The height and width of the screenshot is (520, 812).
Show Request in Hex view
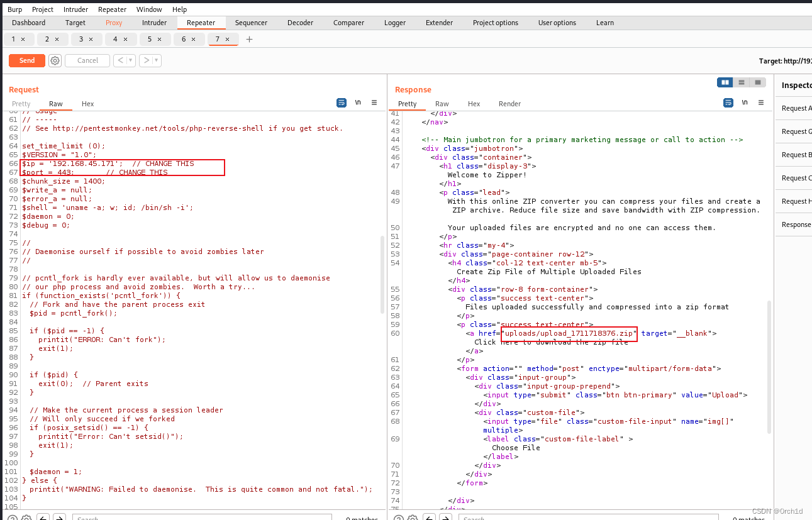point(87,104)
